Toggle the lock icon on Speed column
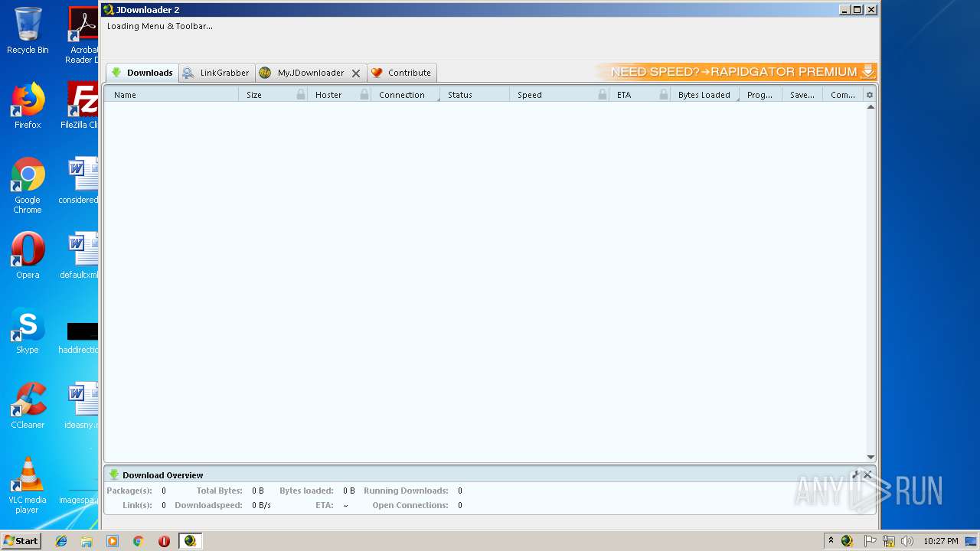This screenshot has height=551, width=980. pyautogui.click(x=603, y=95)
